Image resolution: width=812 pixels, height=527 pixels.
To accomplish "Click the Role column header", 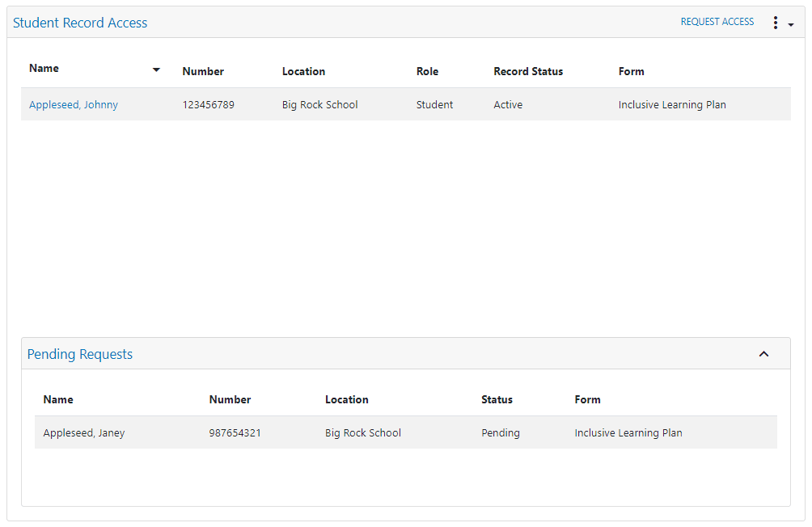I will 427,71.
